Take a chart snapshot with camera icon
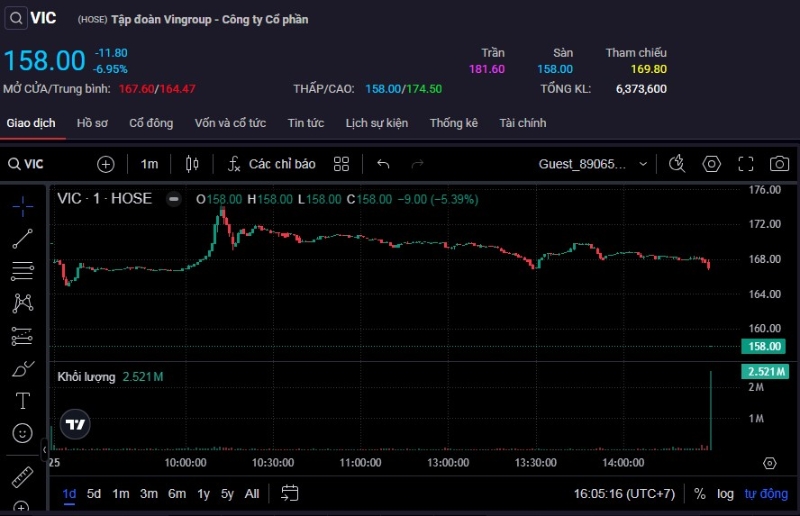Viewport: 800px width, 516px height. click(780, 164)
